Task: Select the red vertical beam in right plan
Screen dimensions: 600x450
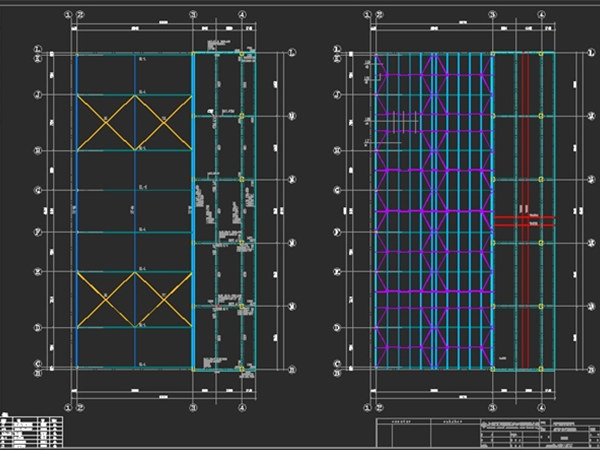Action: (521, 150)
